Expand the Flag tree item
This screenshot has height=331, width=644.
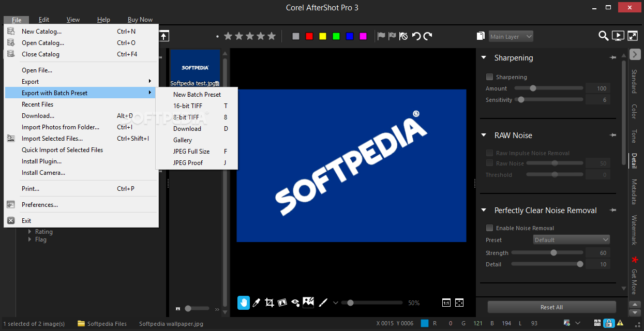click(x=30, y=239)
